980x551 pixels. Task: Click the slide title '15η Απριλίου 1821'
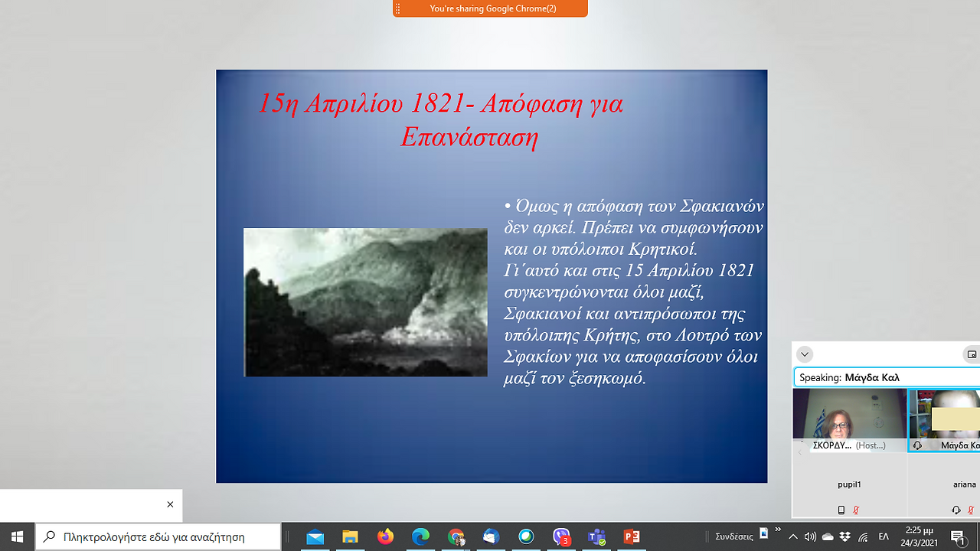[441, 120]
